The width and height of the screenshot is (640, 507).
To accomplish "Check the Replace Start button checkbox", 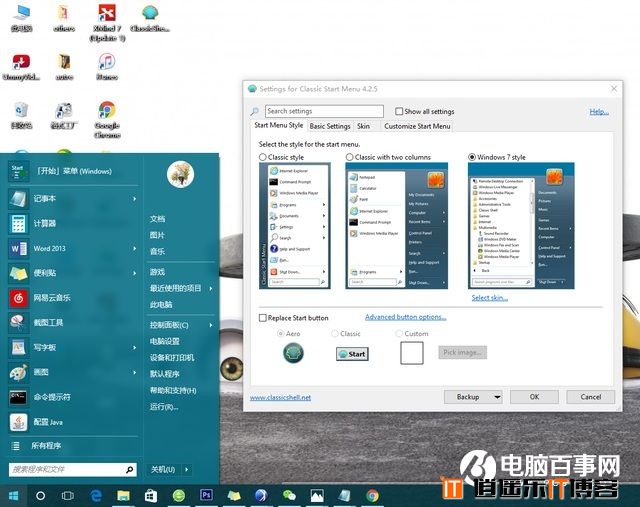I will 263,318.
